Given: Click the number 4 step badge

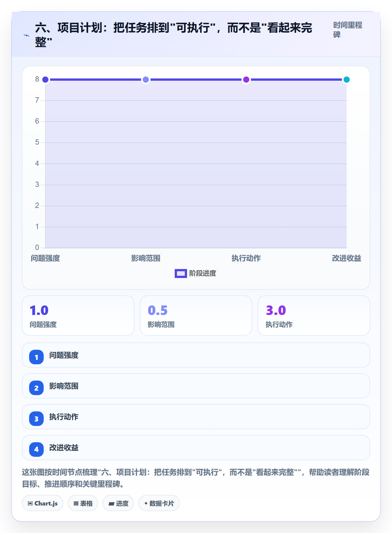Looking at the screenshot, I should click(x=36, y=449).
